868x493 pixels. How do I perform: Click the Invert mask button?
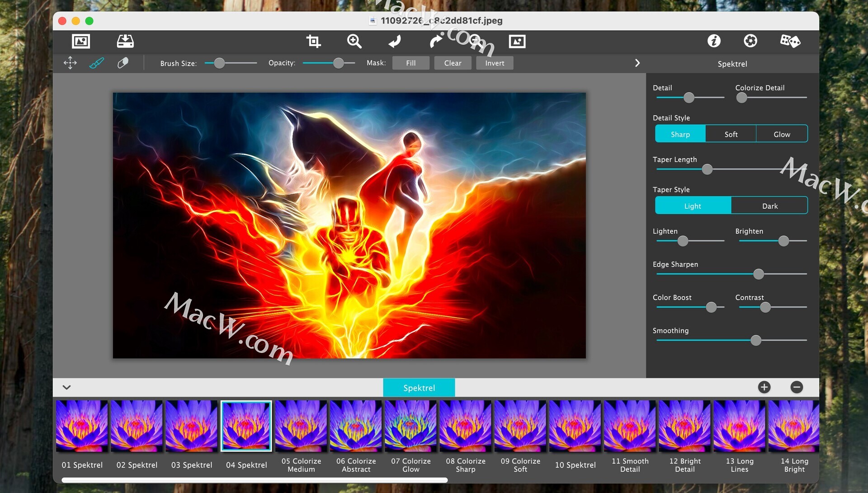[x=495, y=63]
